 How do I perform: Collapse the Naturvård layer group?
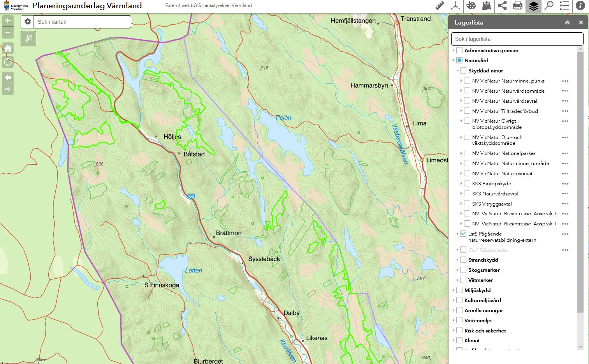click(x=454, y=61)
